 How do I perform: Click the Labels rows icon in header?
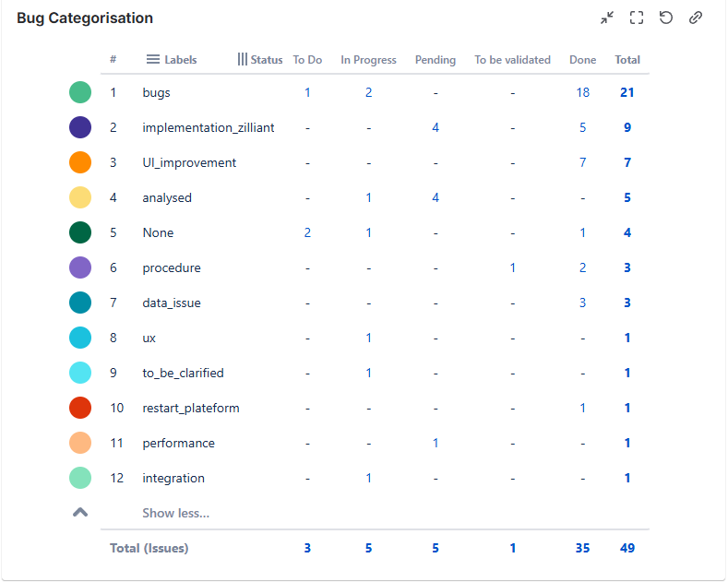click(x=153, y=59)
